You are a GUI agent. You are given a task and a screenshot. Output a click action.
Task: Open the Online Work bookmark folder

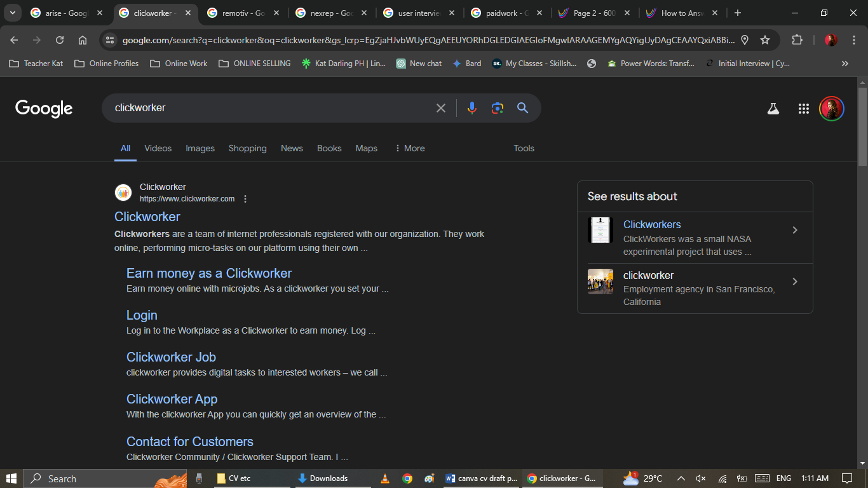[179, 64]
